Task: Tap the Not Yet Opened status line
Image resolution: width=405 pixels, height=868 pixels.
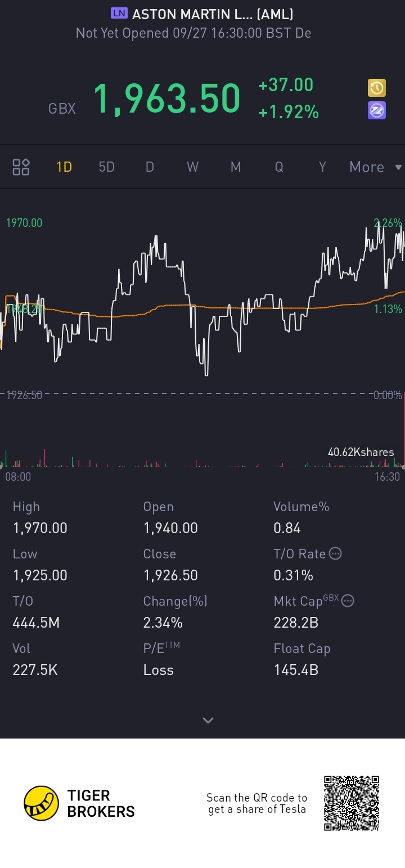Action: click(x=193, y=33)
